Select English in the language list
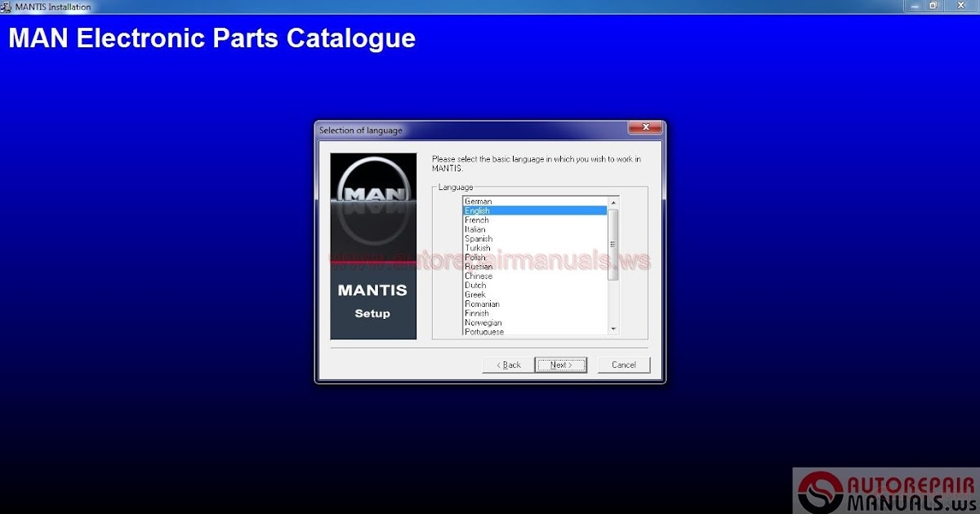The height and width of the screenshot is (514, 980). coord(535,210)
